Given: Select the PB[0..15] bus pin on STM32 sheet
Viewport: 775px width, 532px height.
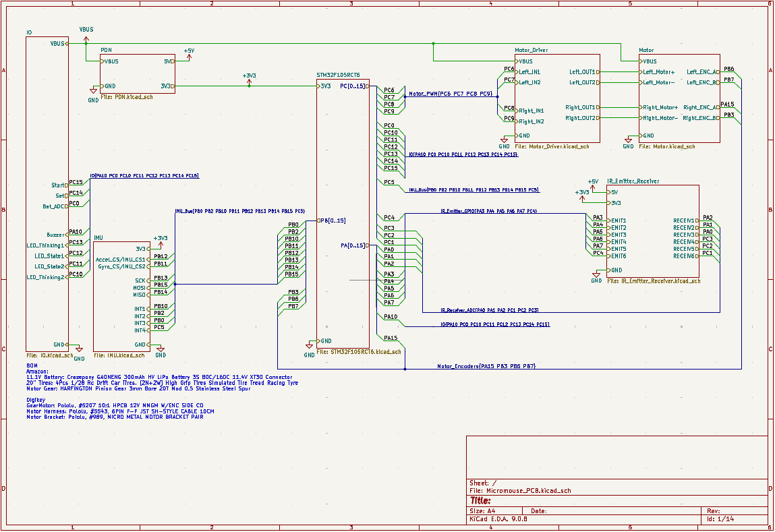Looking at the screenshot, I should 331,220.
